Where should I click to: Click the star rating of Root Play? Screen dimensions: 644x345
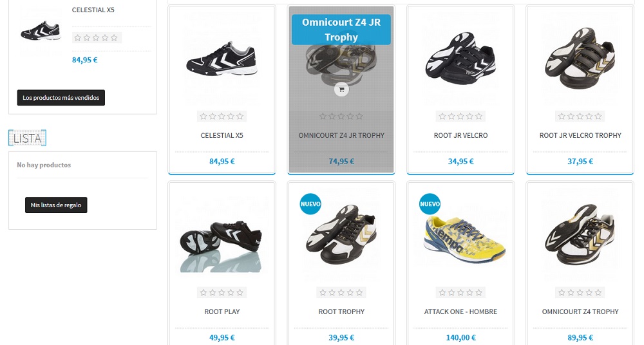[222, 292]
